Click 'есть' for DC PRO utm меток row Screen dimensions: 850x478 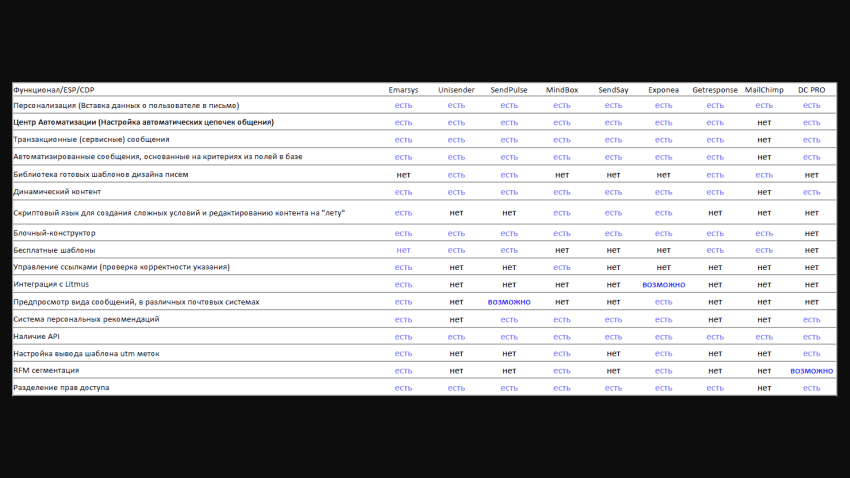pos(812,353)
